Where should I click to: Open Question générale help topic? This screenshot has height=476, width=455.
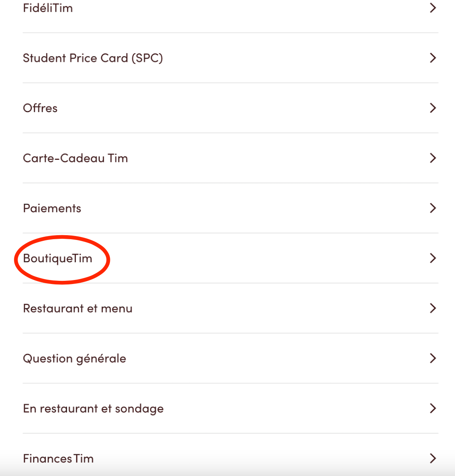(75, 358)
